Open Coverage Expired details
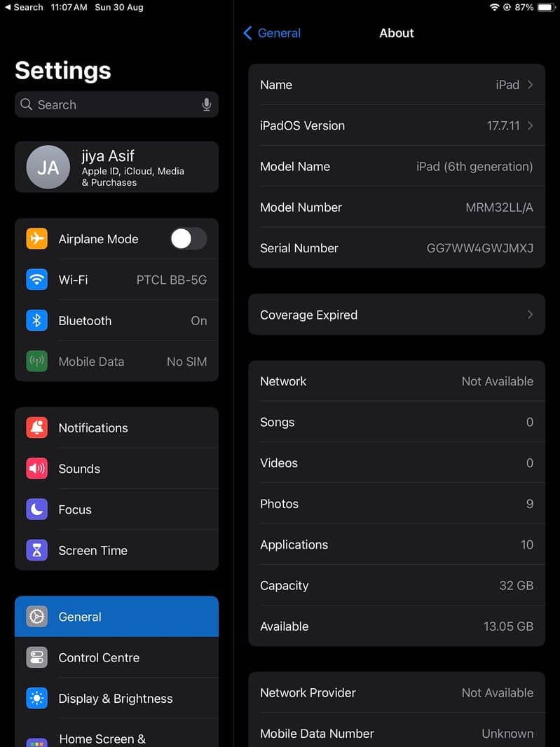The height and width of the screenshot is (747, 560). 397,315
